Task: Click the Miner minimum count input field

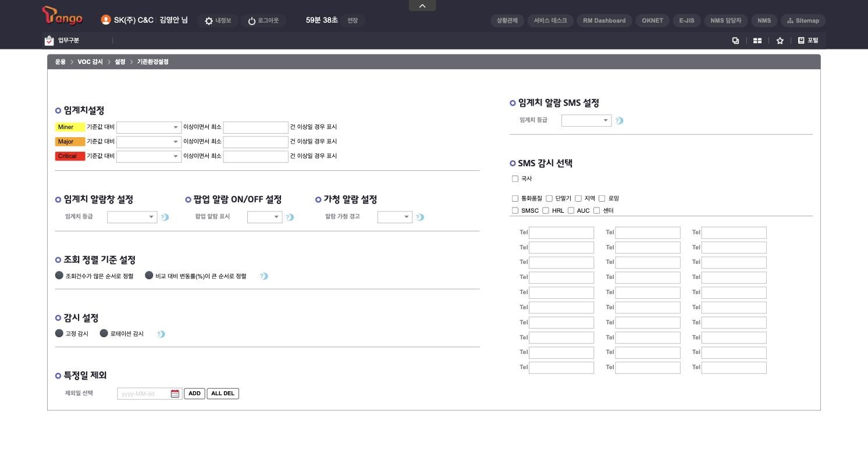Action: (256, 127)
